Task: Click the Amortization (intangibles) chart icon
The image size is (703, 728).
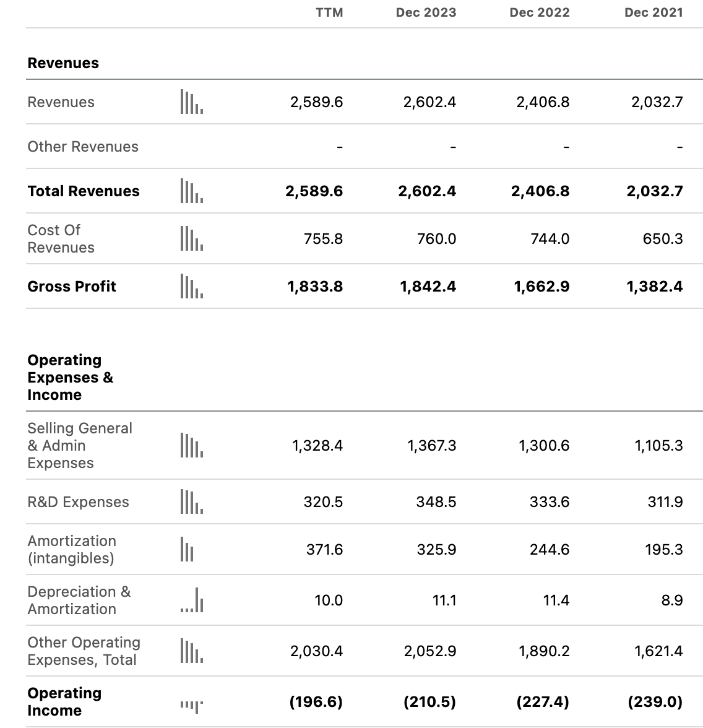Action: tap(187, 550)
